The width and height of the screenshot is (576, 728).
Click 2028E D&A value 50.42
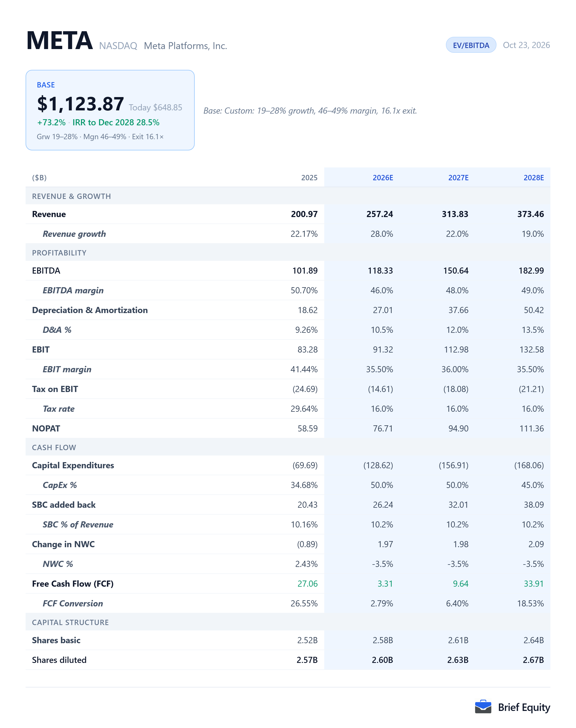pyautogui.click(x=534, y=310)
